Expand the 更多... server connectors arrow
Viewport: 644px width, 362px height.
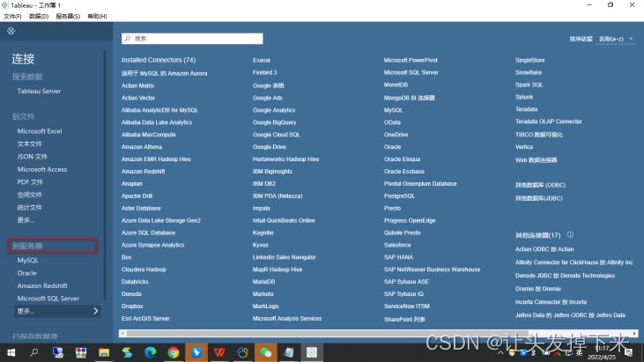click(96, 311)
